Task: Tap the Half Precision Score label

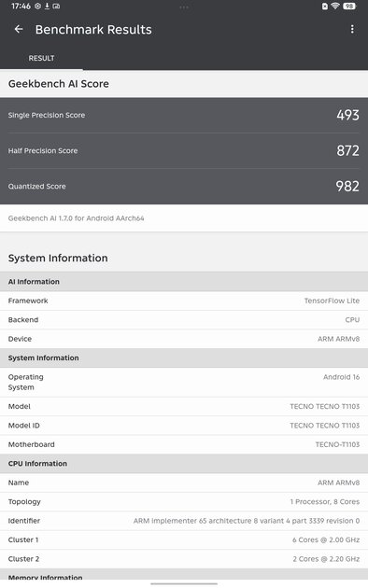Action: (x=43, y=151)
